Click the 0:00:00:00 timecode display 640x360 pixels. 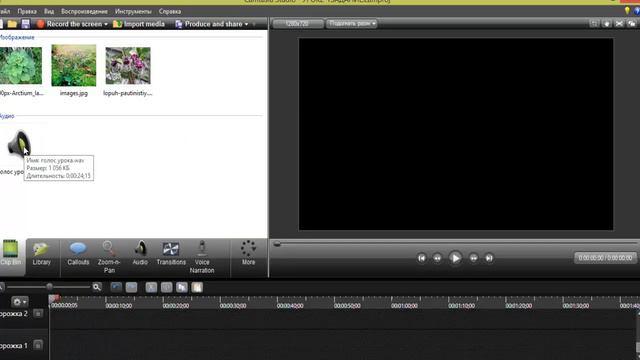[x=605, y=258]
